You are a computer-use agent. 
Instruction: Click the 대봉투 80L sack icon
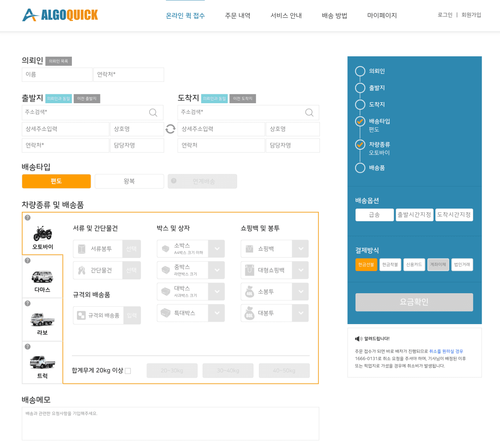250,313
